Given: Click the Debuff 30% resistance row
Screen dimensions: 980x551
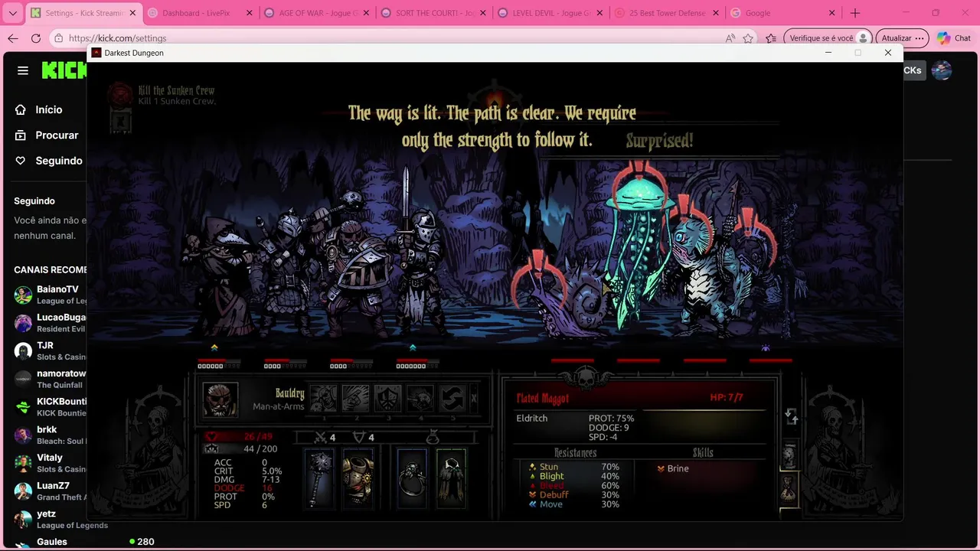Looking at the screenshot, I should click(x=574, y=494).
